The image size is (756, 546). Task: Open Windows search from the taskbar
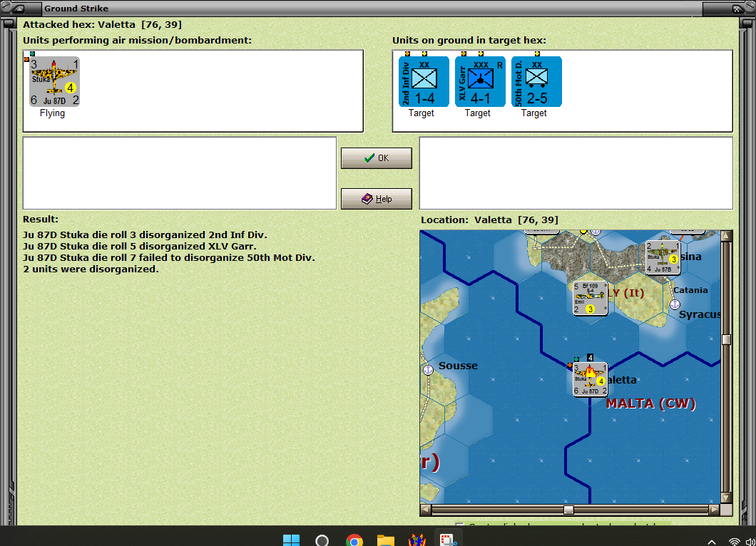[322, 541]
